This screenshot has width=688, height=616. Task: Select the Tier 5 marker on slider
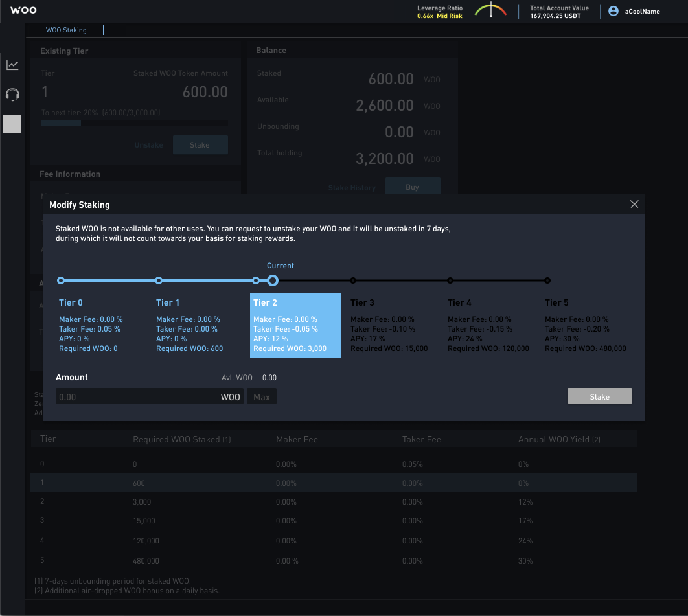(547, 280)
